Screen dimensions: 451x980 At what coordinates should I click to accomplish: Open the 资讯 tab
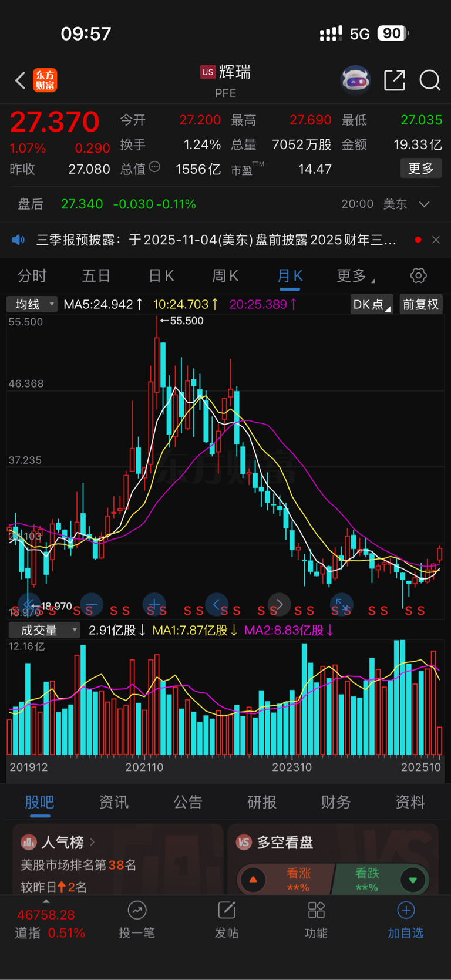(x=114, y=802)
